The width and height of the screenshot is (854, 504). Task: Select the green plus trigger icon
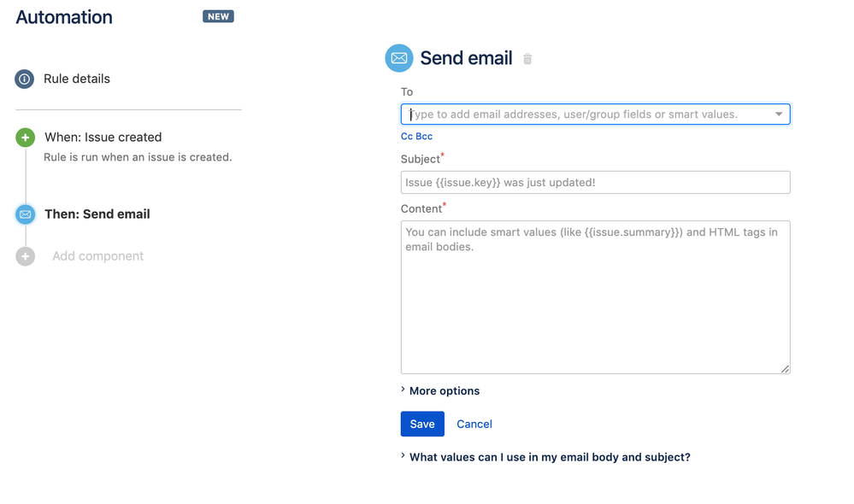click(x=24, y=137)
